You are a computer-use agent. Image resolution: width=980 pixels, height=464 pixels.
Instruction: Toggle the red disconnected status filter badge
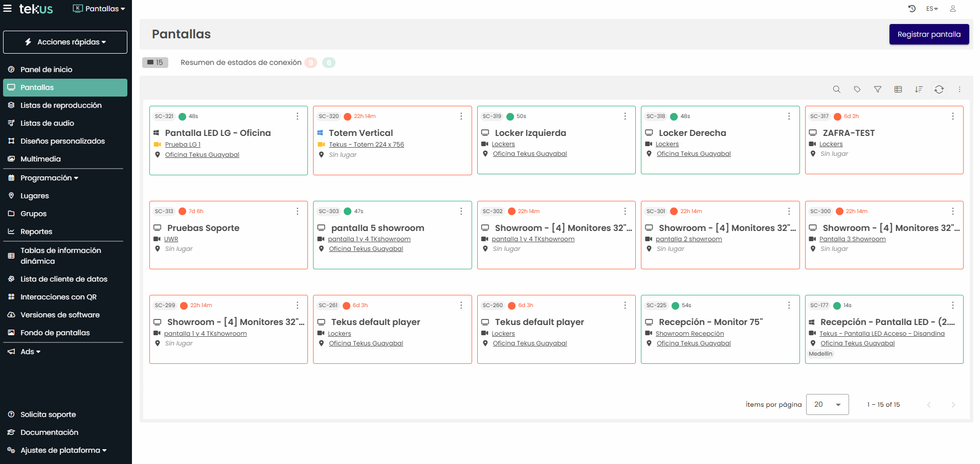point(310,63)
